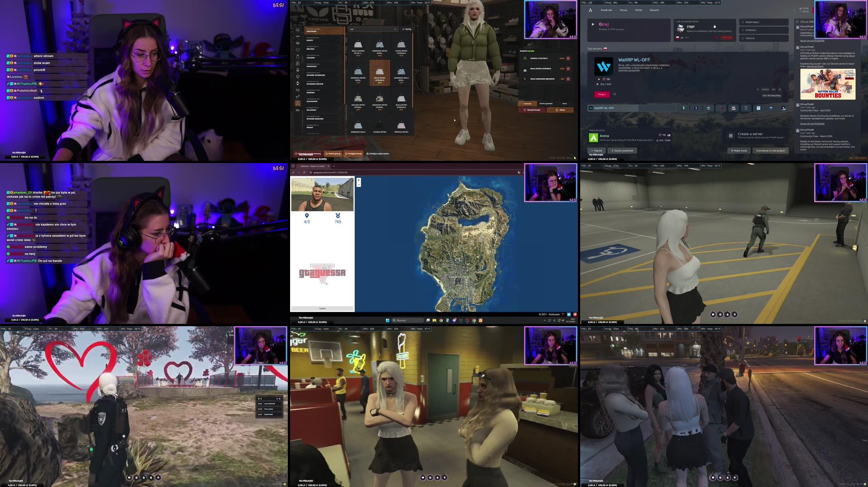Open Chrome from the Windows taskbar
868x487 pixels.
click(x=441, y=320)
